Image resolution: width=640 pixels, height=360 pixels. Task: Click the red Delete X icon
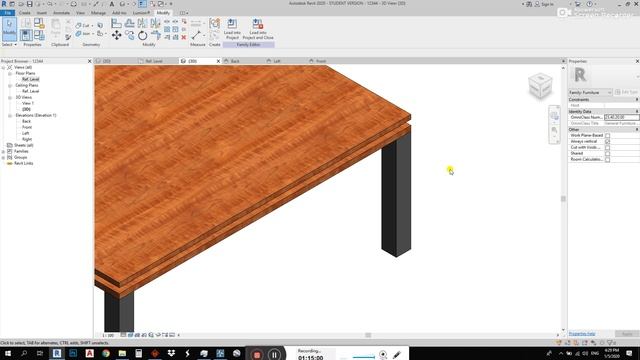[x=184, y=37]
